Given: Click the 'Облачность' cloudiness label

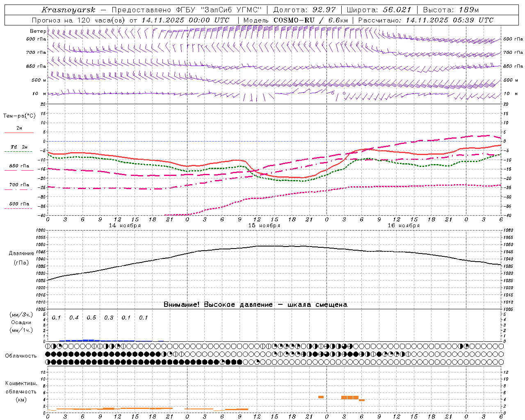Looking at the screenshot, I should tap(21, 356).
